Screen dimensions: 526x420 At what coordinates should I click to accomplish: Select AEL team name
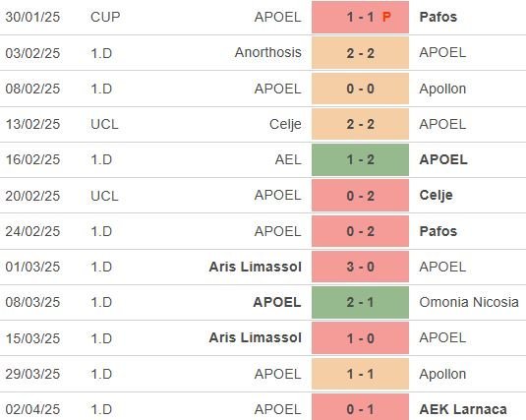(288, 159)
